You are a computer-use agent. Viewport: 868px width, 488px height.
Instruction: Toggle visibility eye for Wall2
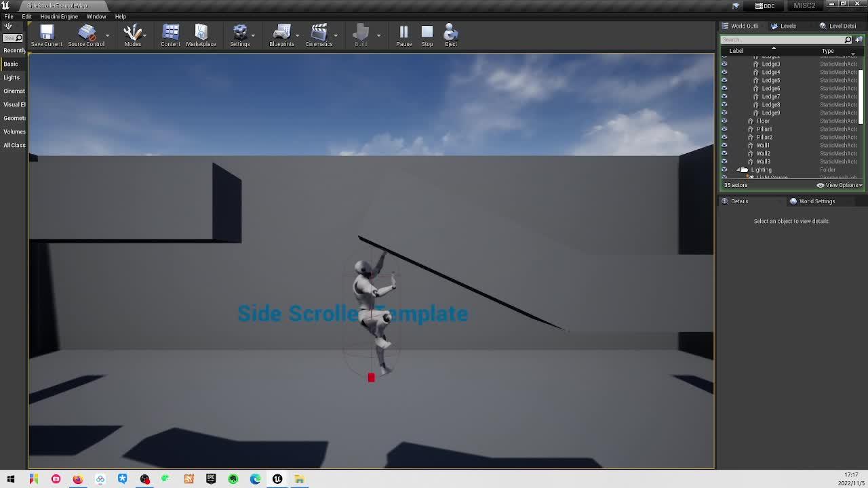724,153
